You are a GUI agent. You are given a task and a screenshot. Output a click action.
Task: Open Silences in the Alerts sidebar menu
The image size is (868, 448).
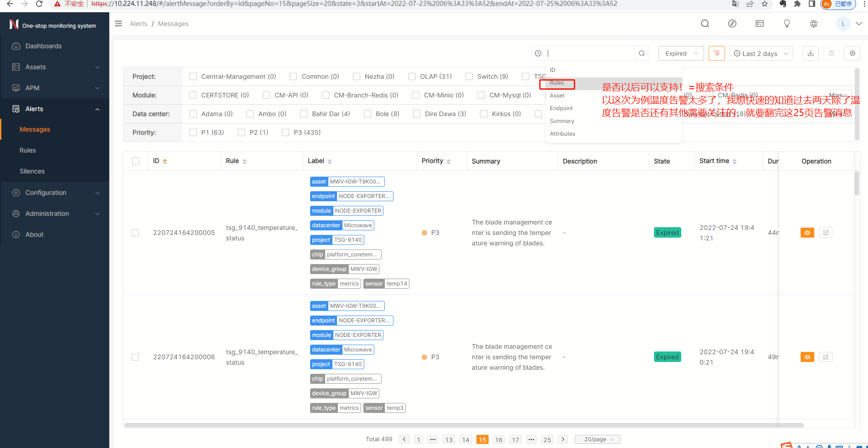point(32,171)
